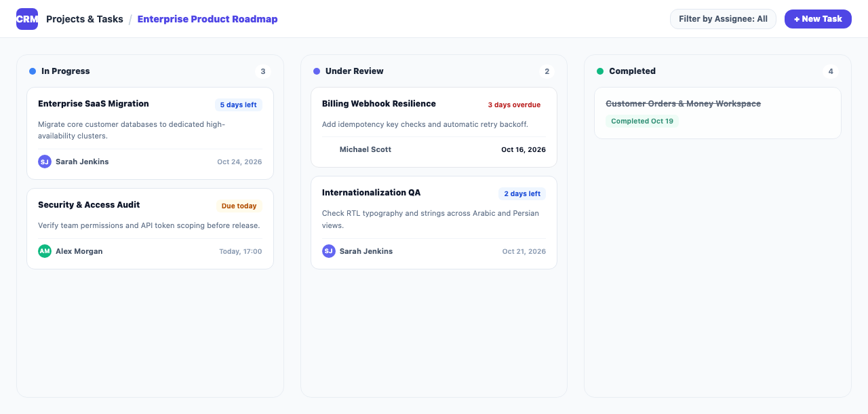Image resolution: width=868 pixels, height=414 pixels.
Task: Open the Customer Orders & Money Workspace card
Action: pos(717,113)
